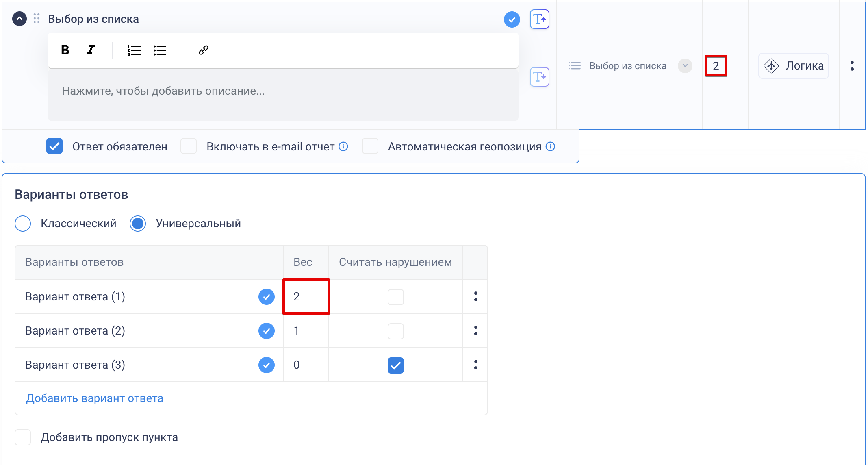Click the T+ icon beside question title
Image resolution: width=868 pixels, height=465 pixels.
pos(539,19)
